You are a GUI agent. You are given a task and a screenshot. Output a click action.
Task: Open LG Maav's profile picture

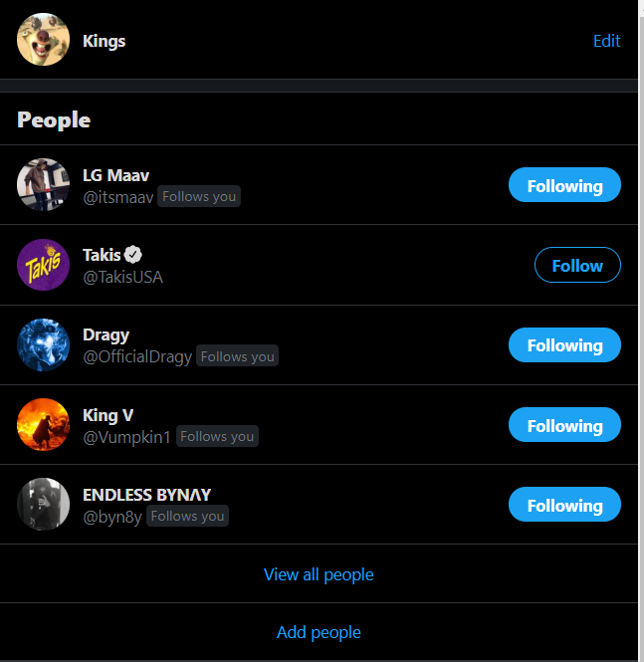click(x=43, y=185)
